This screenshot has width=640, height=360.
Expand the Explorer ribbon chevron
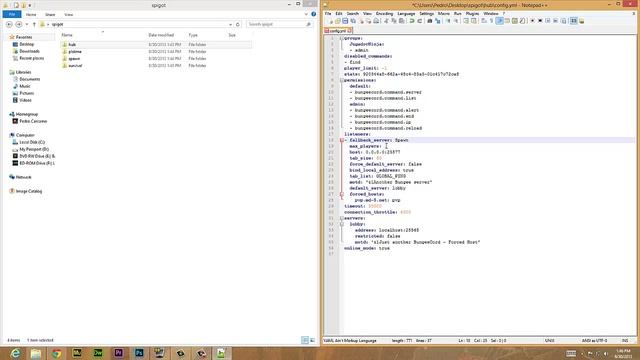point(306,14)
